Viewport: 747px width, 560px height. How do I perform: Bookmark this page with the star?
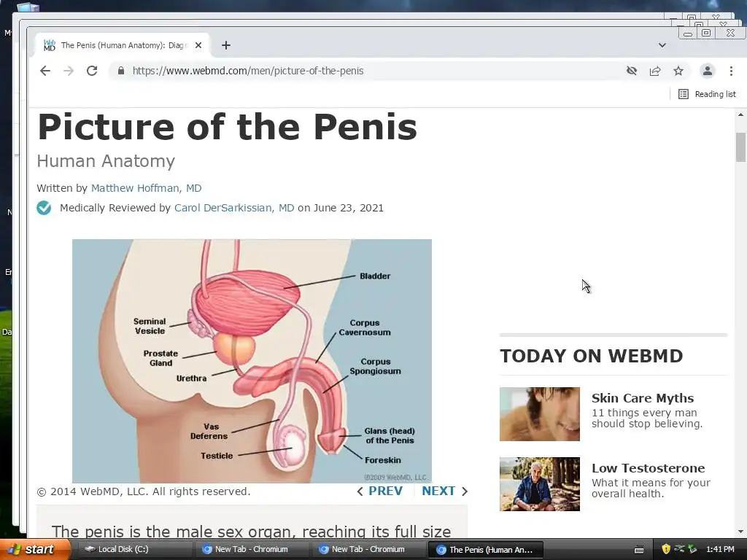click(678, 71)
